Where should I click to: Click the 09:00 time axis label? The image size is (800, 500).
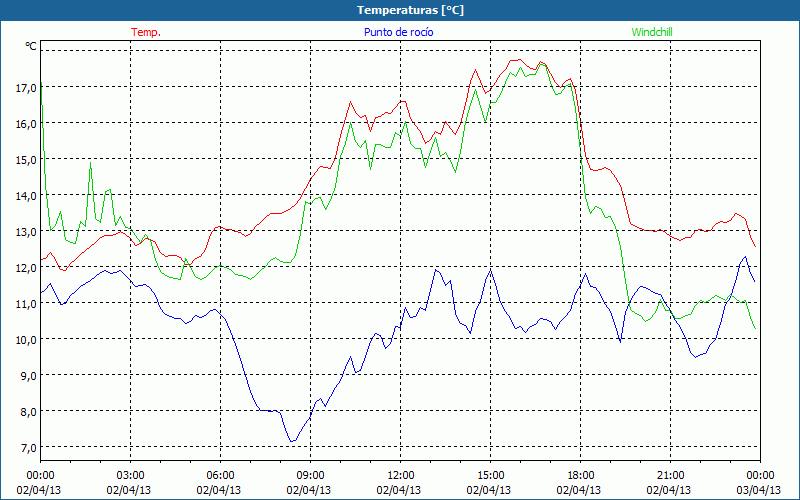310,476
